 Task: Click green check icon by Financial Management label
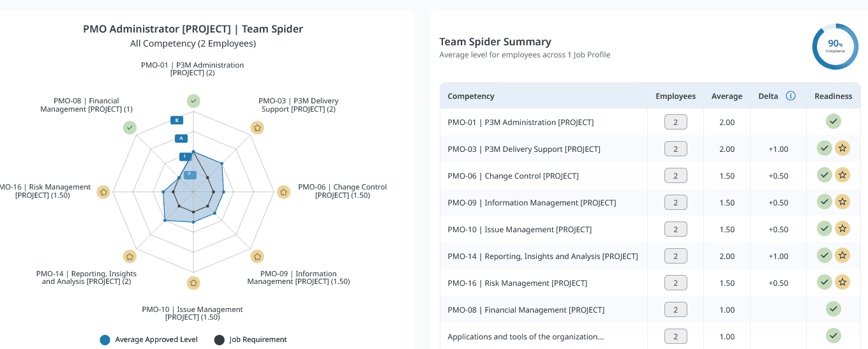130,128
